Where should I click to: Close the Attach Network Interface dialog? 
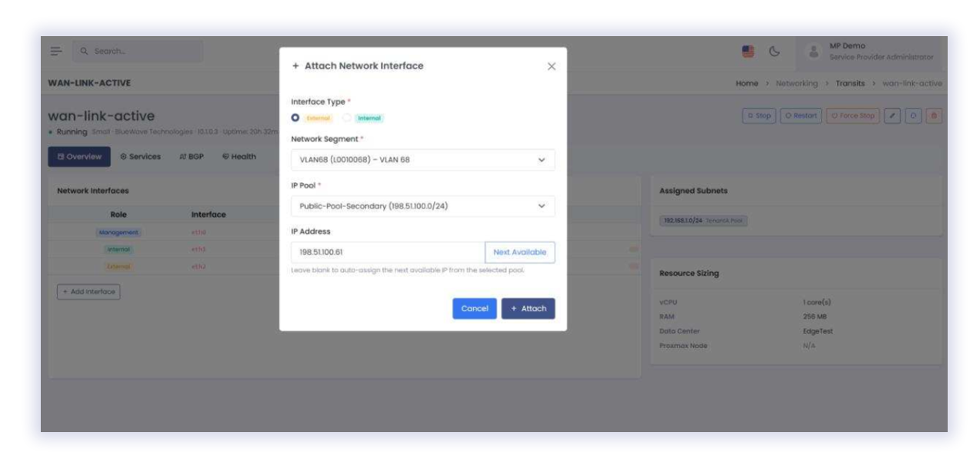coord(552,67)
